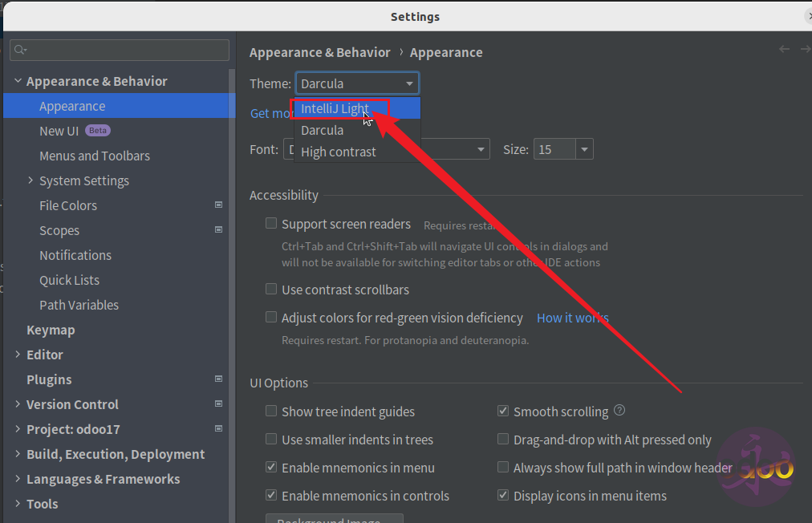Disable Smooth scrolling checkbox

click(x=503, y=412)
